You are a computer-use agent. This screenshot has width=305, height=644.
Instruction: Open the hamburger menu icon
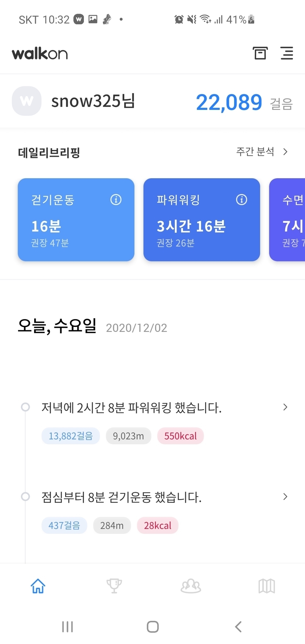tap(287, 53)
